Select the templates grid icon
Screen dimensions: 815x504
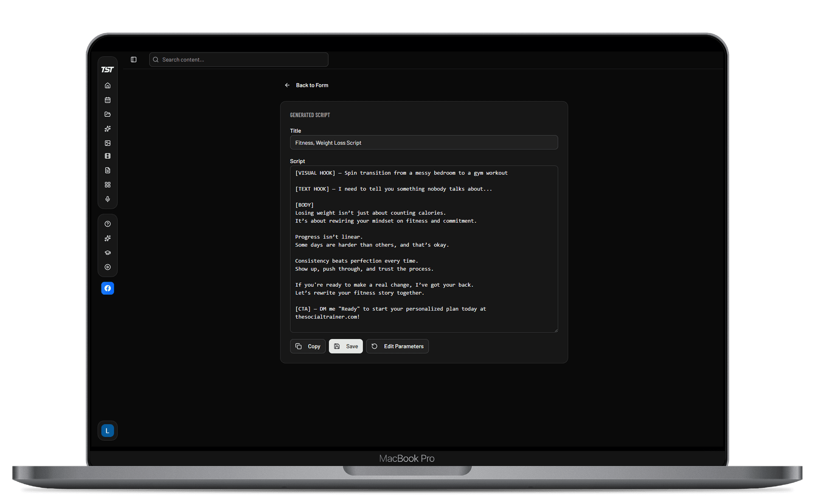[107, 185]
